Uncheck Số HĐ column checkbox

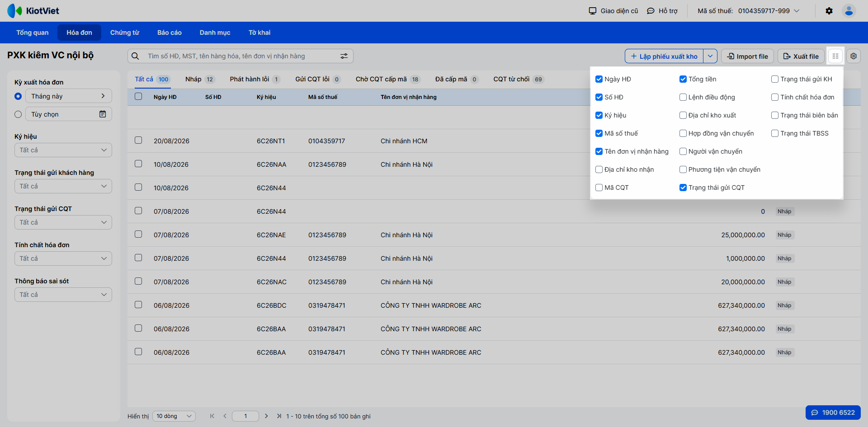pos(599,97)
